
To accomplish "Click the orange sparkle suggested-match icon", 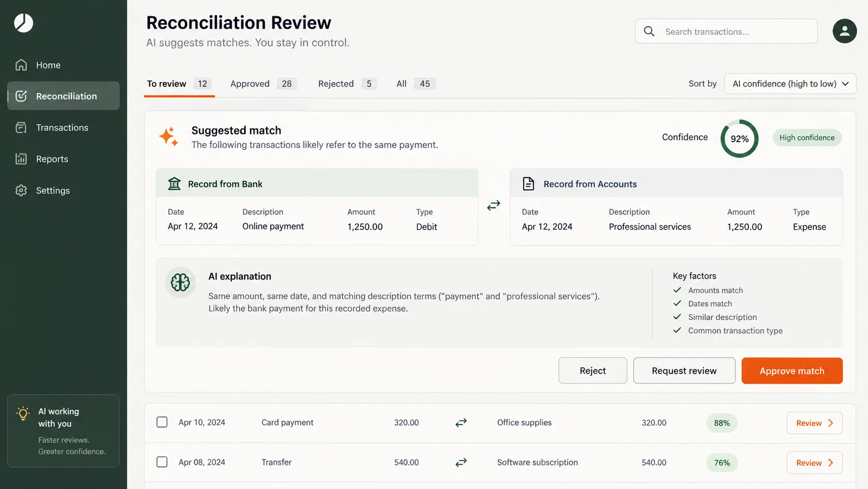I will point(169,137).
